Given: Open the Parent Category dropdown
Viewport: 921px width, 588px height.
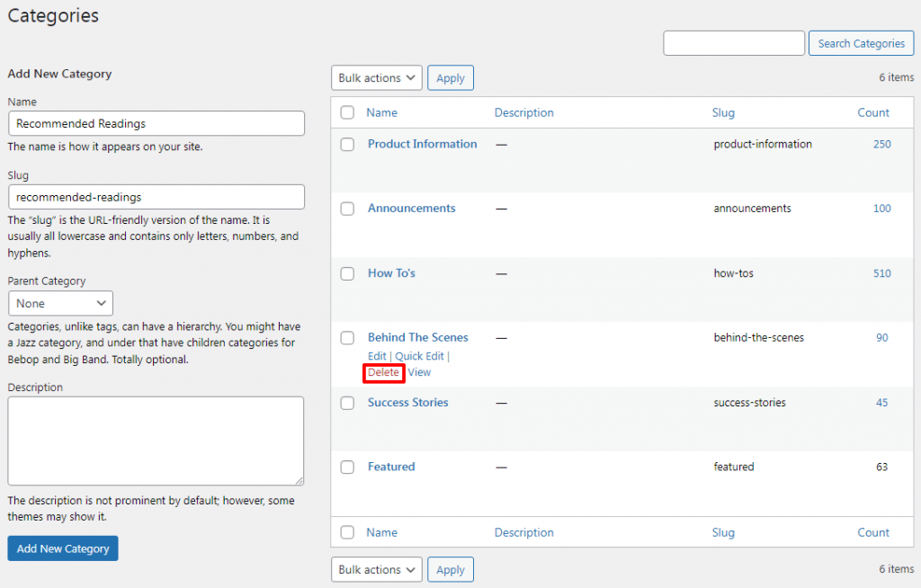Looking at the screenshot, I should tap(60, 303).
